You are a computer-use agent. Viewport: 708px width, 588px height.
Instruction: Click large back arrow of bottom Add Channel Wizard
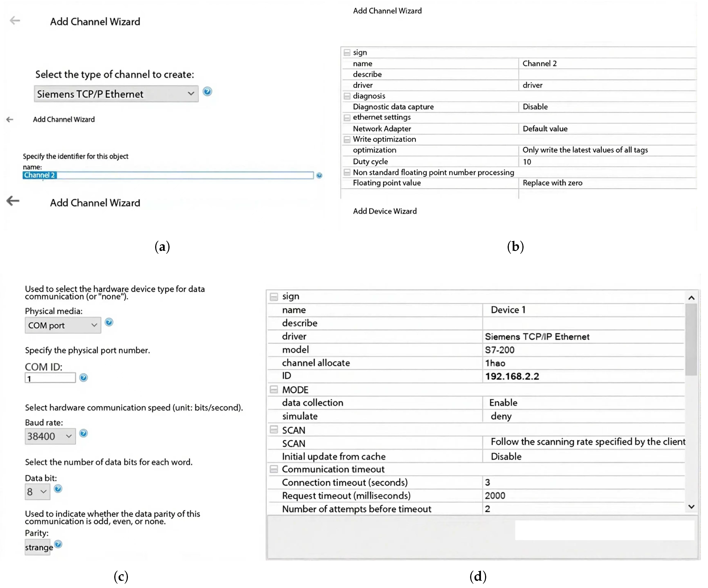13,201
